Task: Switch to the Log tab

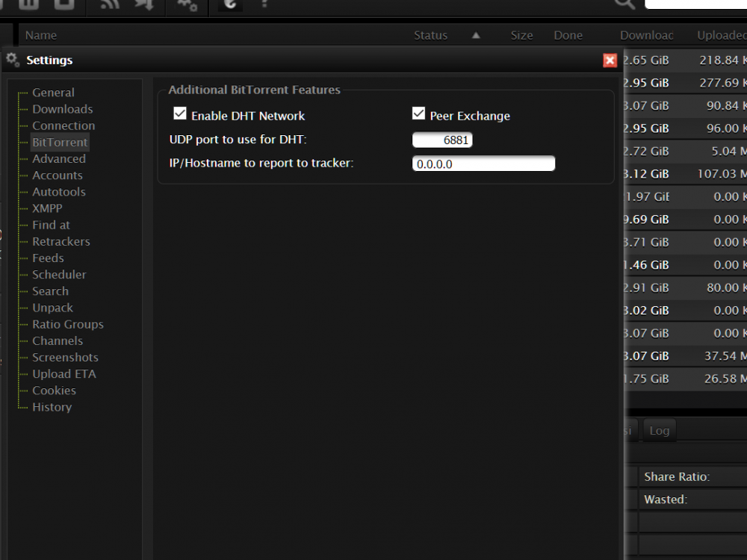Action: point(660,431)
